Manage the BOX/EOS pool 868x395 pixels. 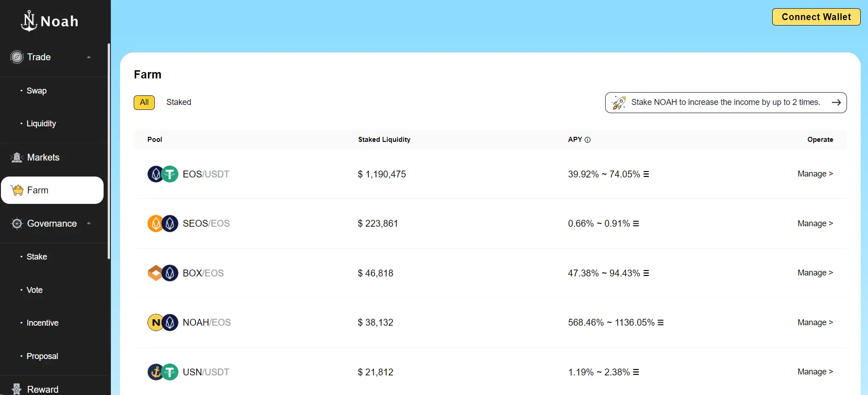point(815,273)
